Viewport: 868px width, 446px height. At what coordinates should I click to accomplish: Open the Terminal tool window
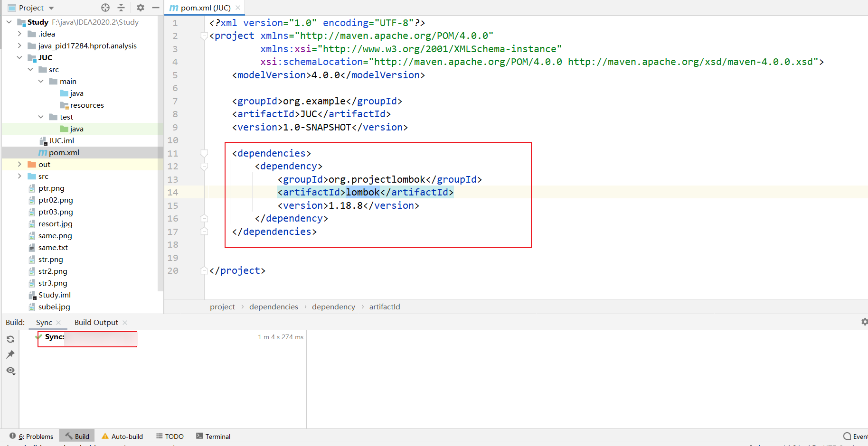click(213, 436)
